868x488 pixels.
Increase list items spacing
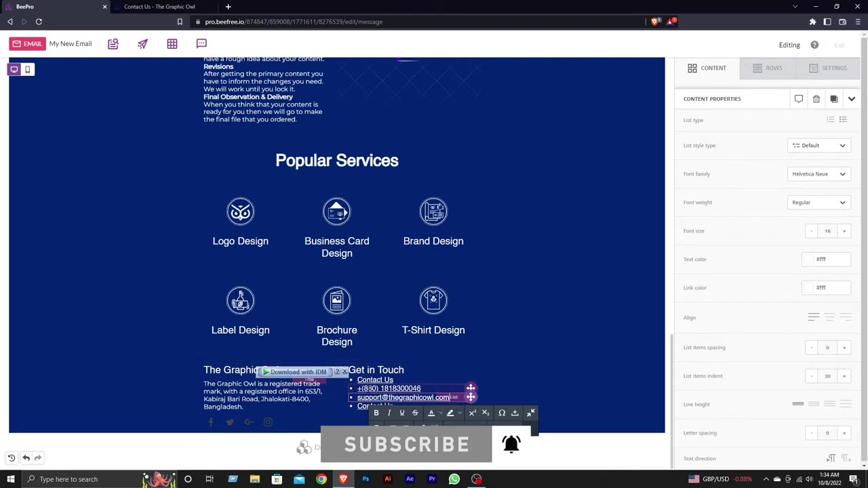(x=844, y=348)
